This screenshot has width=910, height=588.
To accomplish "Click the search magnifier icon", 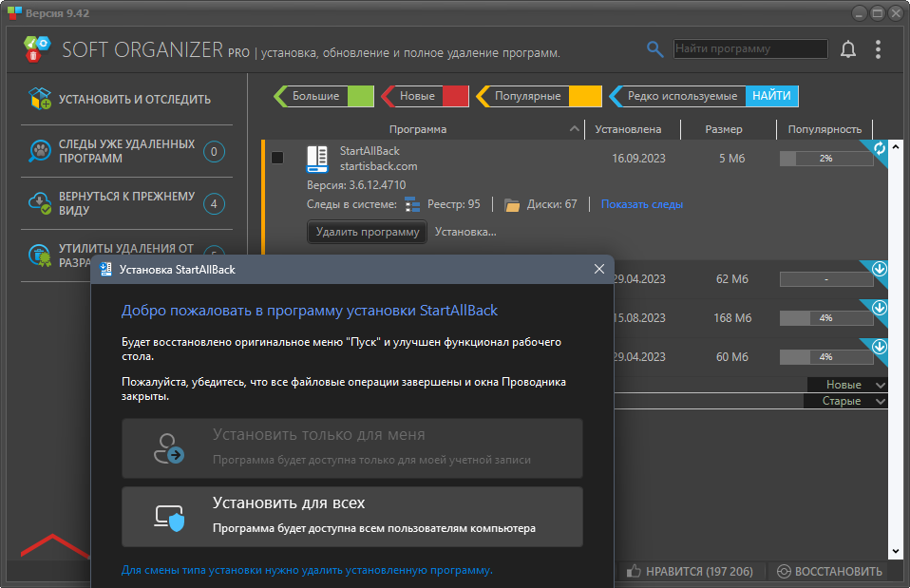I will click(654, 49).
